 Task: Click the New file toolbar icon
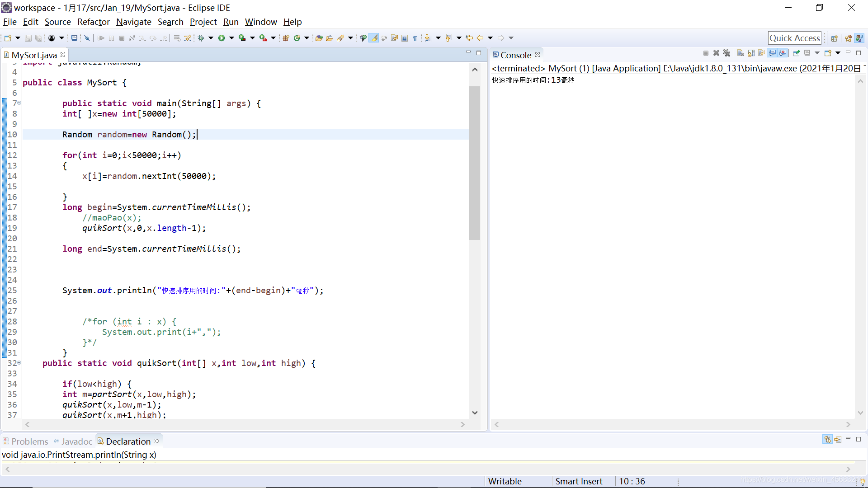(8, 38)
